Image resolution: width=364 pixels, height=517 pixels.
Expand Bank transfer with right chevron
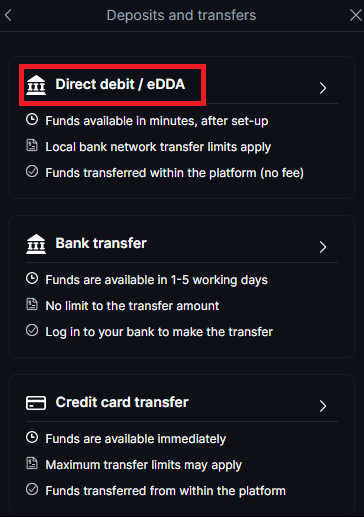(x=323, y=247)
